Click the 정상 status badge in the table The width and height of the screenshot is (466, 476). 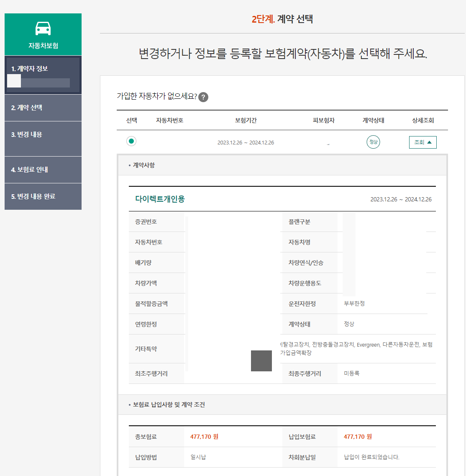point(373,142)
